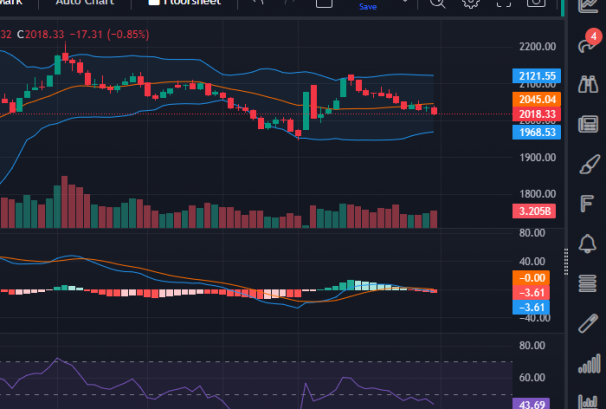Click the current price label 2018.33

(536, 114)
